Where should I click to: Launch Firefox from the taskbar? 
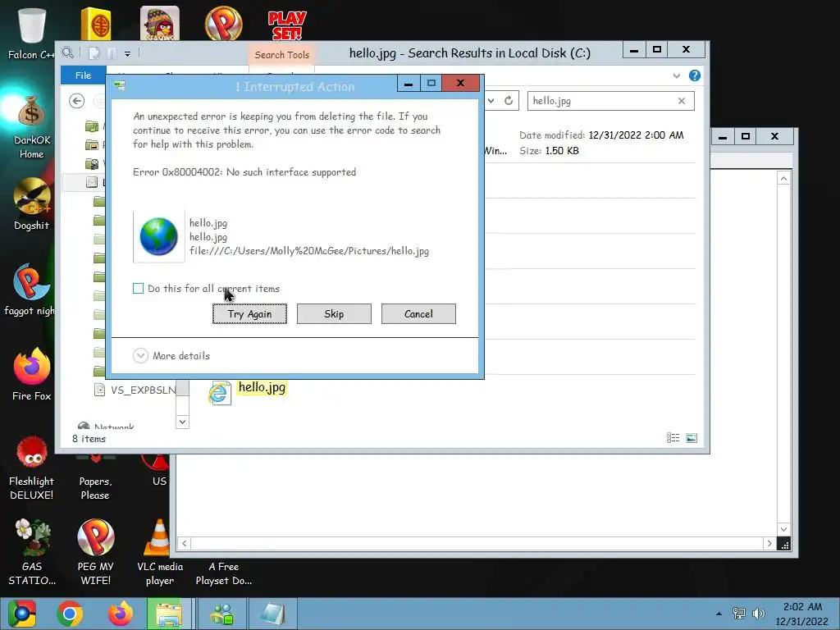121,614
